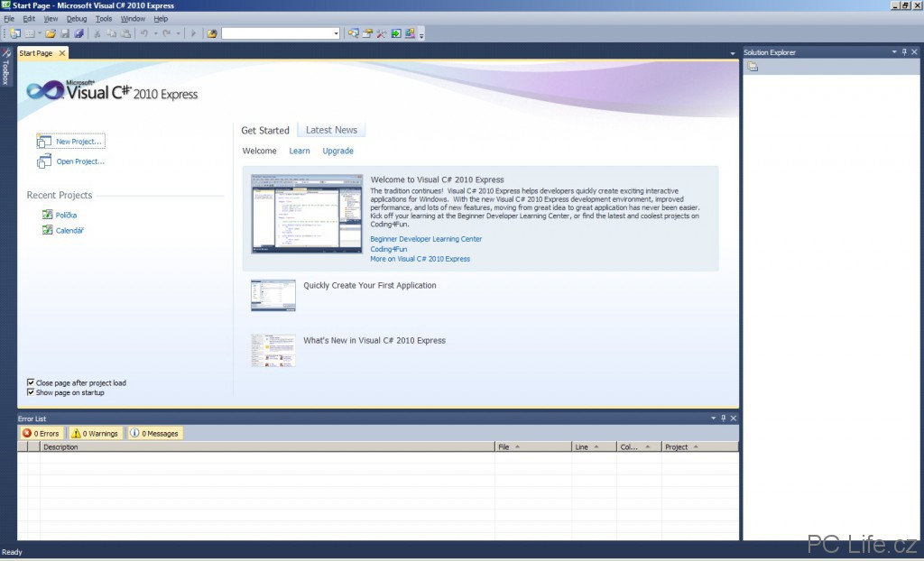The image size is (924, 561).
Task: Sort Error List by File column
Action: click(x=533, y=447)
